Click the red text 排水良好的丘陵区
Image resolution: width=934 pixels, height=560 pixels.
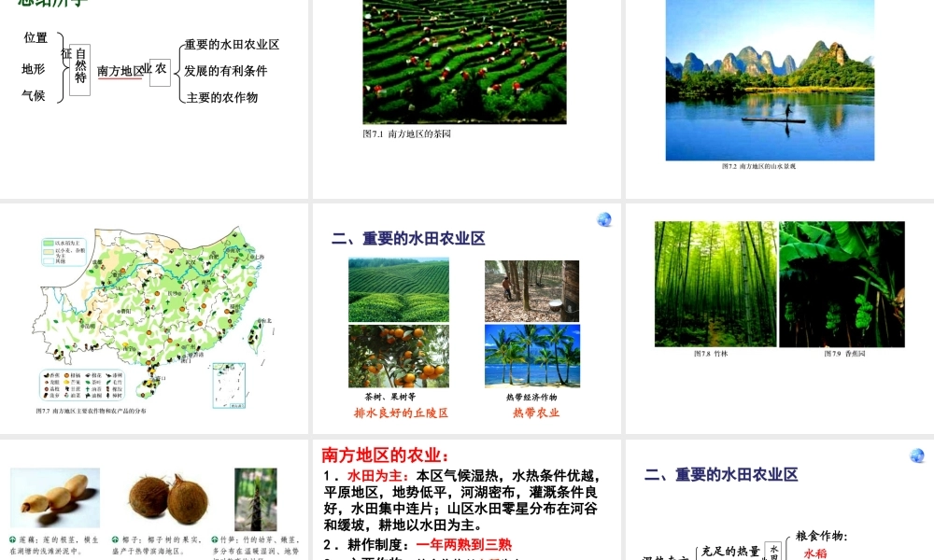tap(401, 413)
